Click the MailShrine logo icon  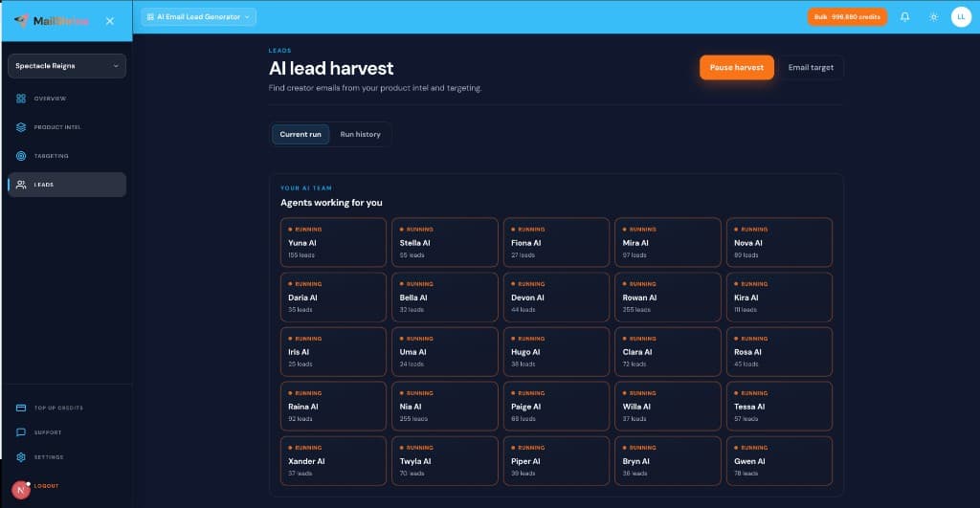pyautogui.click(x=21, y=20)
